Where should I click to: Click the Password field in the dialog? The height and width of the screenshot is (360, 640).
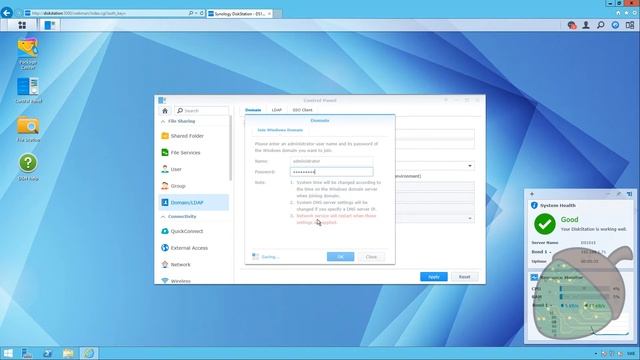tap(331, 172)
